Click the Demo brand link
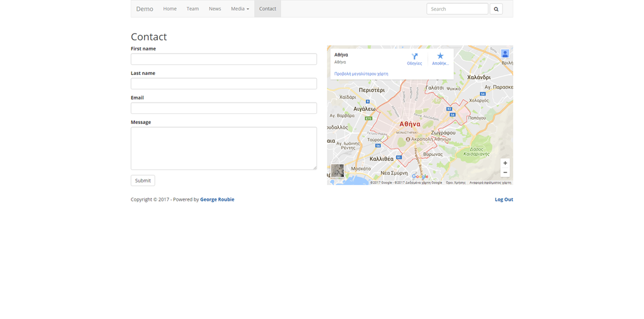Image resolution: width=644 pixels, height=319 pixels. pyautogui.click(x=145, y=9)
